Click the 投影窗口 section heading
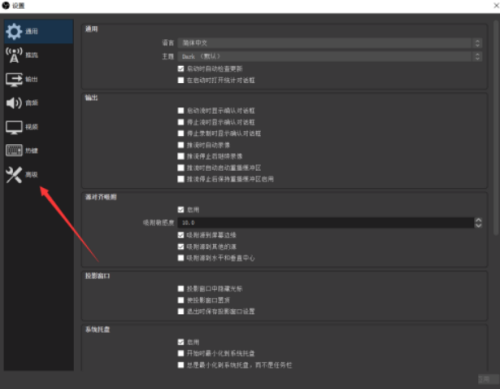This screenshot has width=500, height=389. coord(97,276)
